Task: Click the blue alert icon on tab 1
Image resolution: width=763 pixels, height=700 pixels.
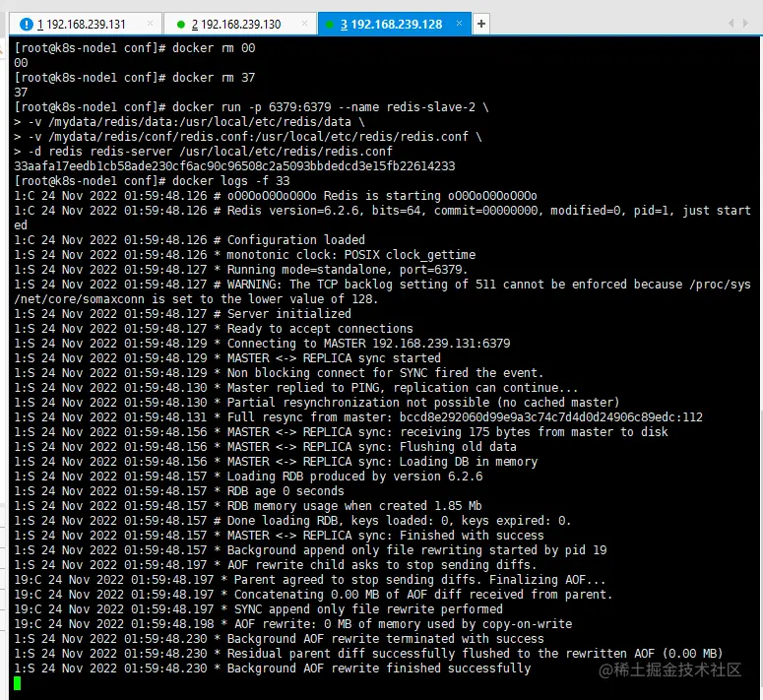Action: pos(27,24)
